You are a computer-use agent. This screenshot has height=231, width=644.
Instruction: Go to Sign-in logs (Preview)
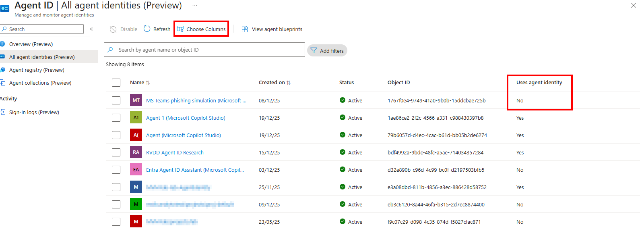coord(34,112)
